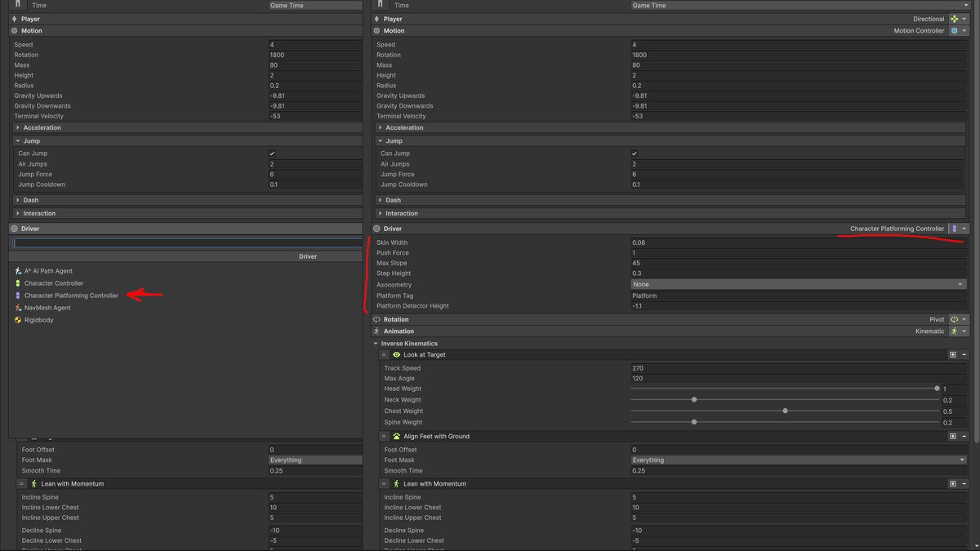The height and width of the screenshot is (551, 980).
Task: Click the drag handle of Look at Target
Action: (384, 355)
